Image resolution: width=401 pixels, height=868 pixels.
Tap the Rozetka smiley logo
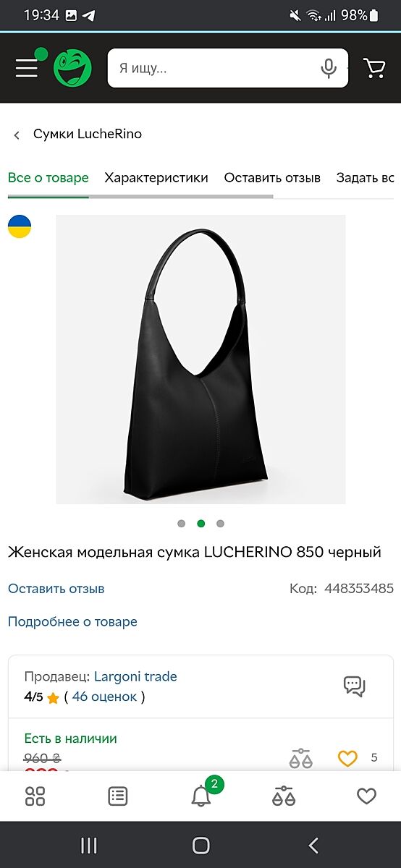coord(72,68)
